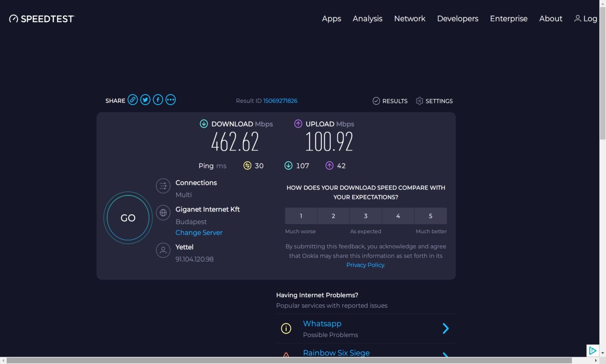This screenshot has height=364, width=606.
Task: Copy the result link via share icon
Action: pyautogui.click(x=133, y=100)
